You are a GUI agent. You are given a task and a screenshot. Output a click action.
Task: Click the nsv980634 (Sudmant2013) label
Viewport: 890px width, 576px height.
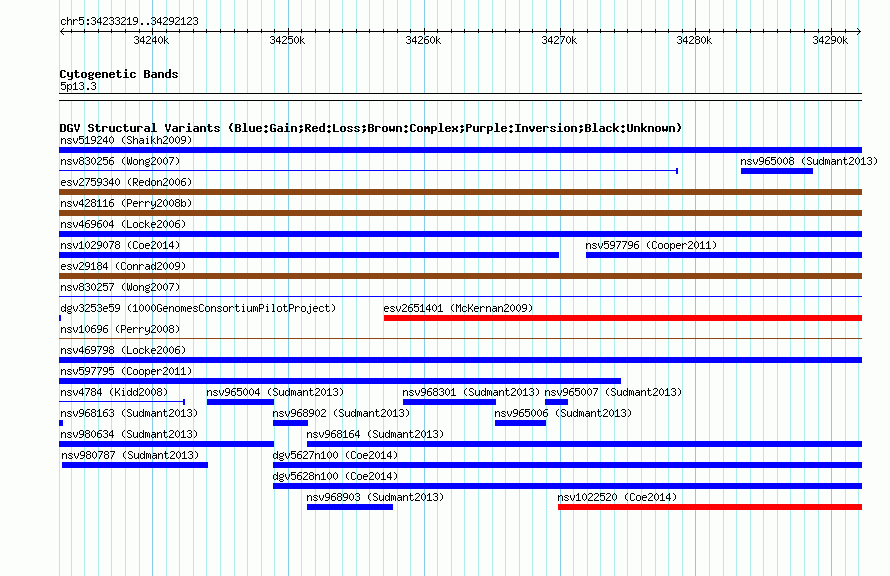pos(129,434)
